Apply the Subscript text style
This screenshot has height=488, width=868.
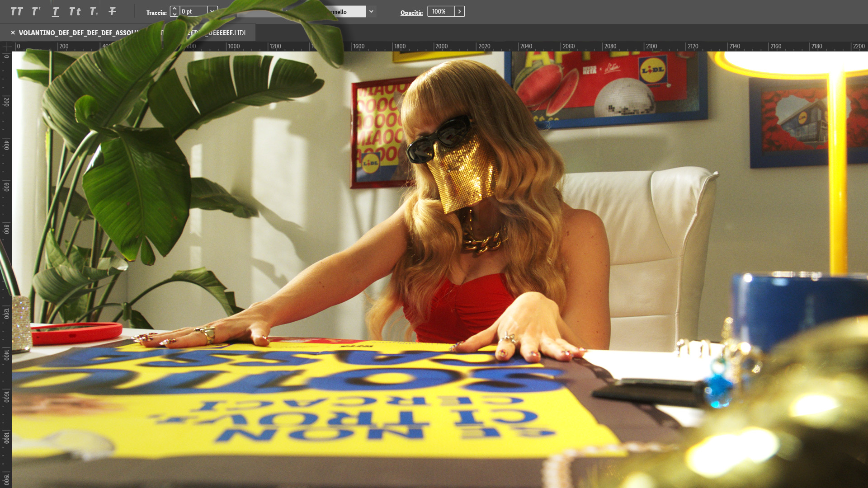pyautogui.click(x=94, y=12)
